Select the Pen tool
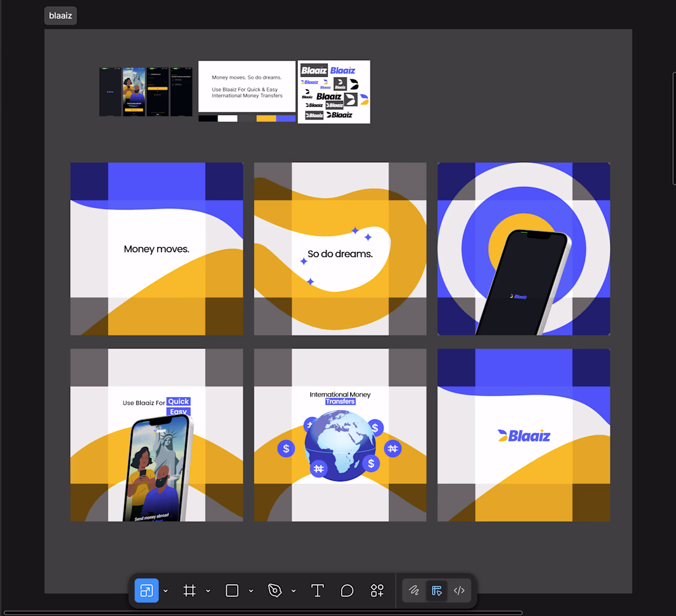This screenshot has width=676, height=616. click(x=275, y=590)
